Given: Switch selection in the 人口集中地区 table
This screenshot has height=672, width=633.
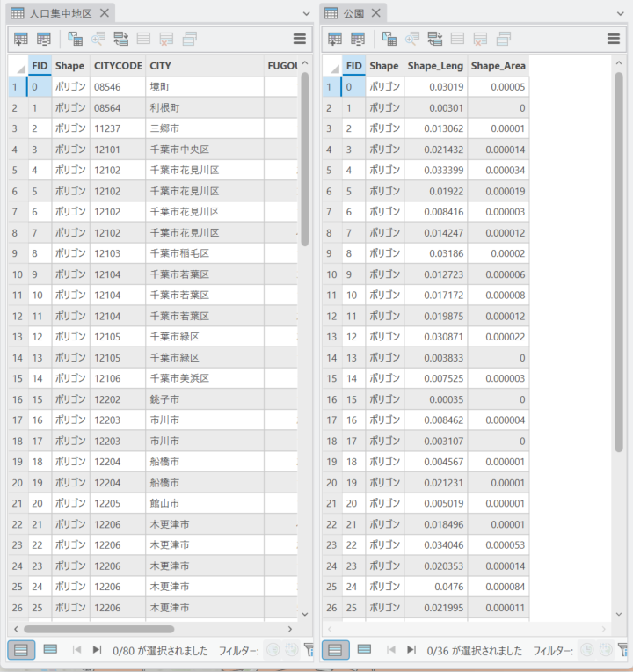Looking at the screenshot, I should click(120, 39).
